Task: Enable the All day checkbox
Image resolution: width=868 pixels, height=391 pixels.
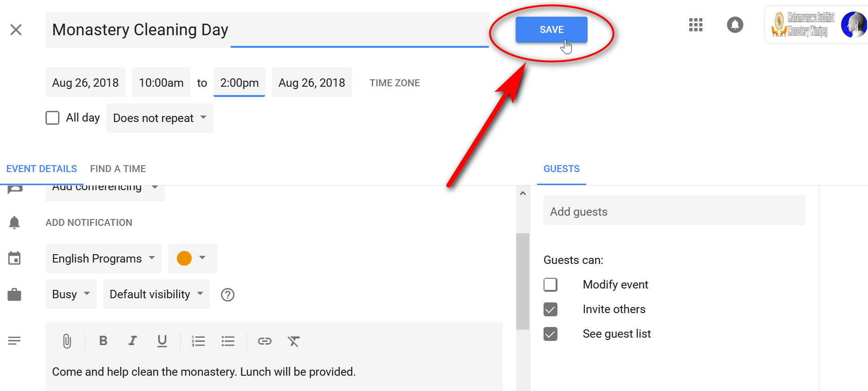Action: coord(52,118)
